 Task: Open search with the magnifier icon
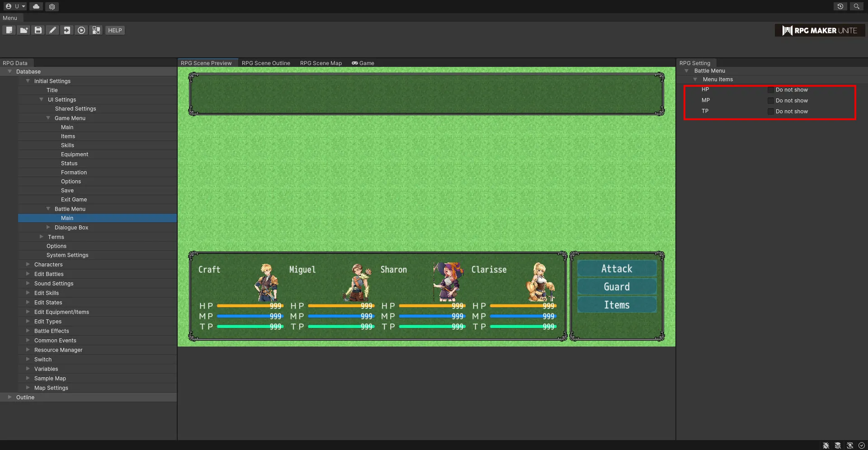tap(856, 6)
